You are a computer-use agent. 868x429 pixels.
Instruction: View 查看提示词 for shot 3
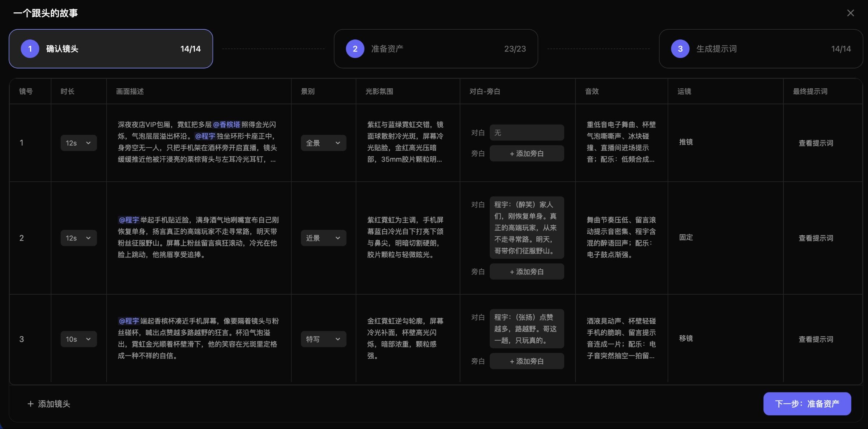click(x=816, y=339)
